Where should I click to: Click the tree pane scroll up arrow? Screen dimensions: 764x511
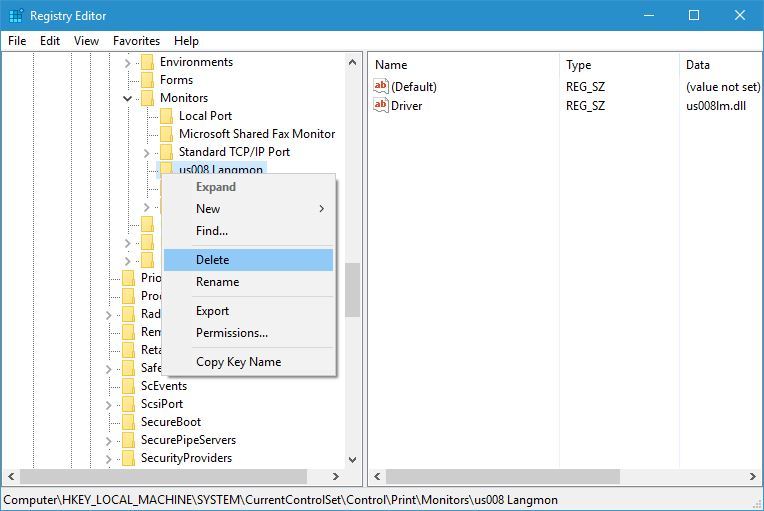tap(353, 62)
